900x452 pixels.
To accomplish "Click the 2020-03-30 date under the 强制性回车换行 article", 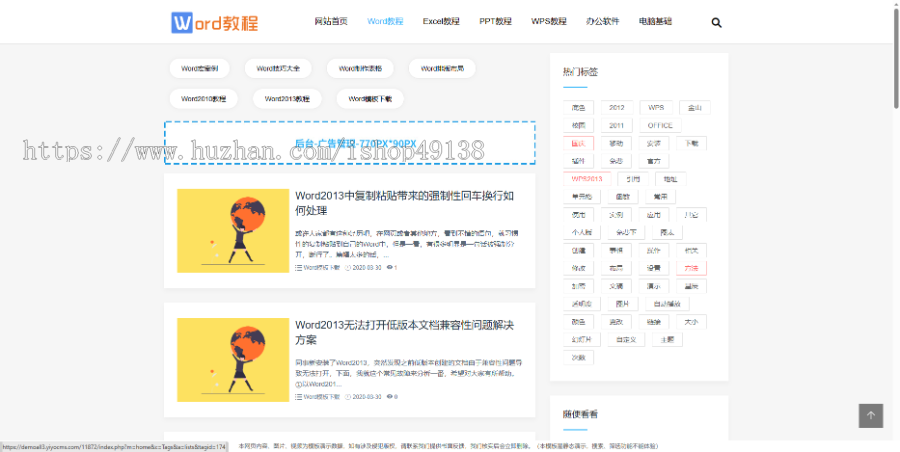I will tap(366, 268).
